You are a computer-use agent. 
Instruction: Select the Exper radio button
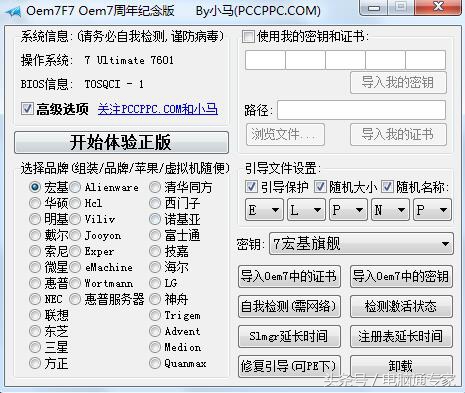75,251
